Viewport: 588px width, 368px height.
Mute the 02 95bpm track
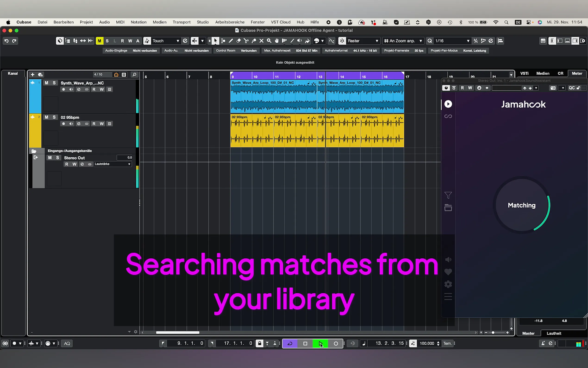pos(47,117)
